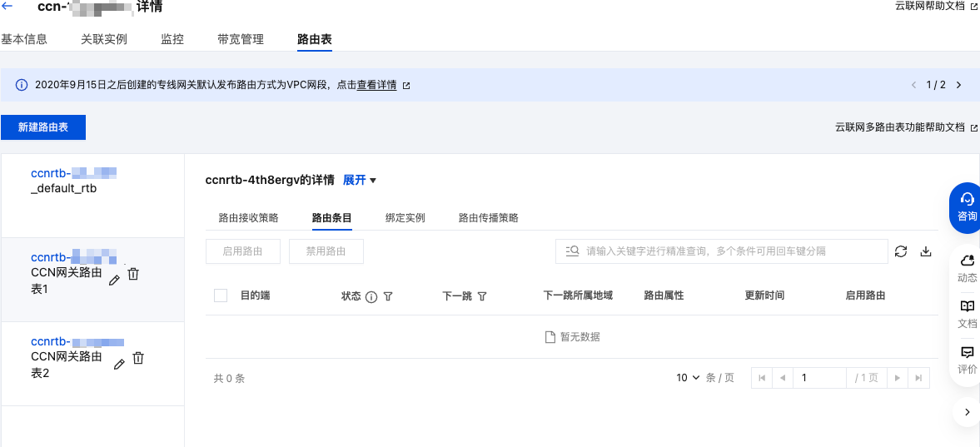Click trash icon for CCN网关路由表2

click(x=138, y=358)
